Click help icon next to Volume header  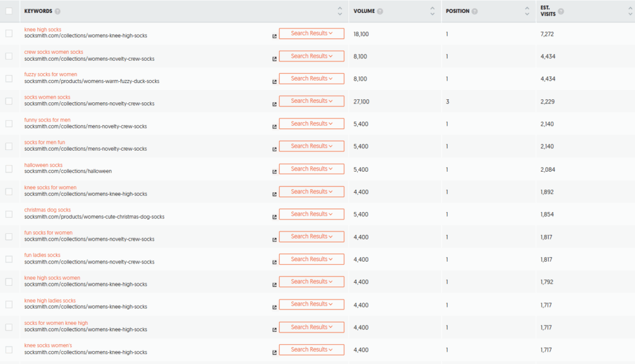380,11
